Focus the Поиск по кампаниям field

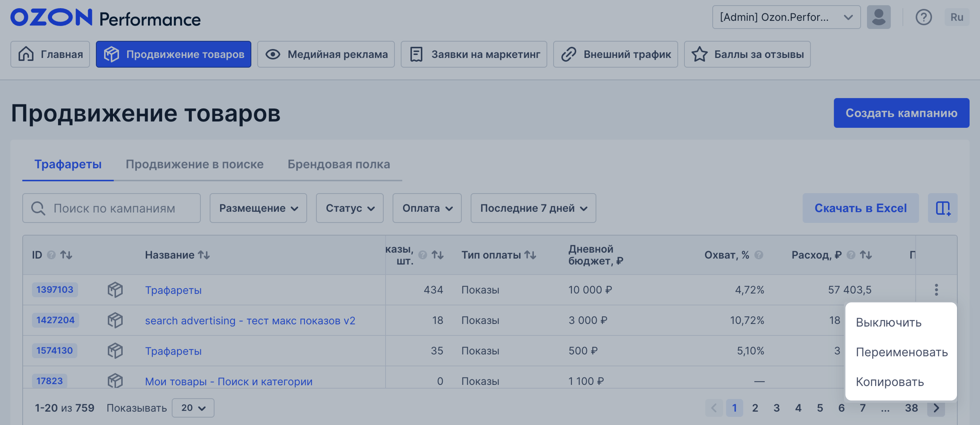pyautogui.click(x=112, y=208)
